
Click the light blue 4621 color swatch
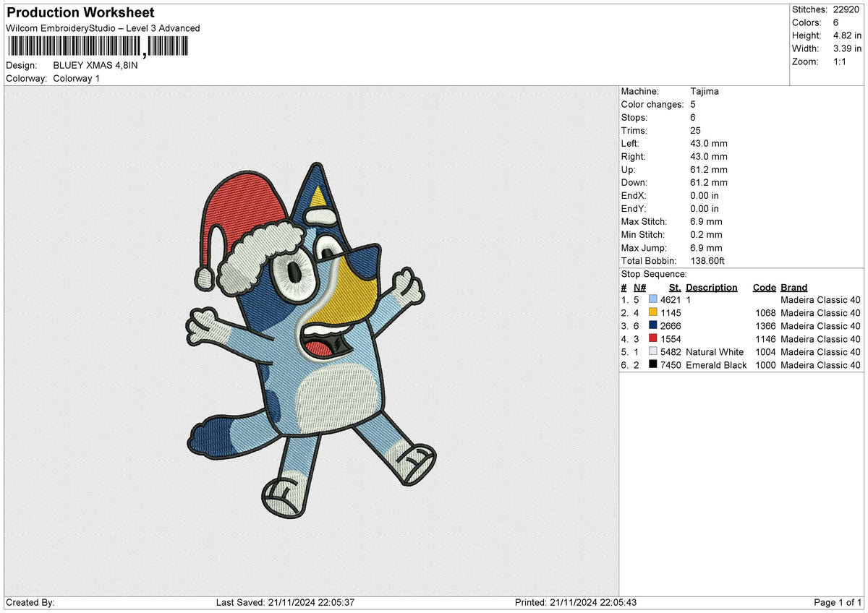click(653, 299)
